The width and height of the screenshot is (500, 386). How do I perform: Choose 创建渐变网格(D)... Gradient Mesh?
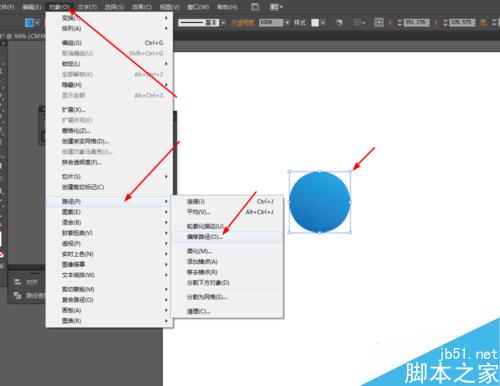[109, 141]
